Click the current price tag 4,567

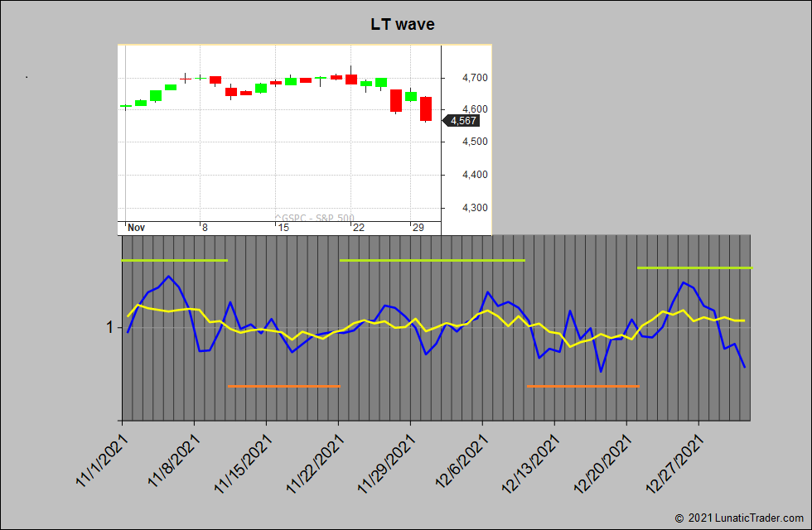pyautogui.click(x=462, y=121)
